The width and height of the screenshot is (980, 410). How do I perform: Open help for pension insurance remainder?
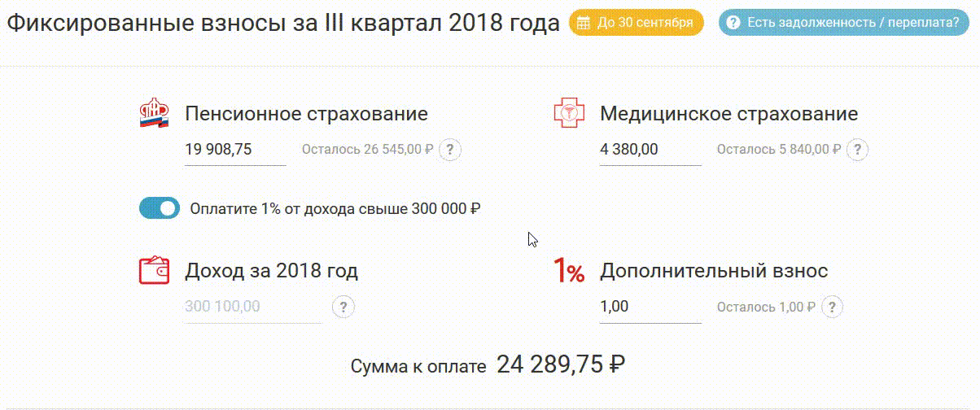pos(451,150)
